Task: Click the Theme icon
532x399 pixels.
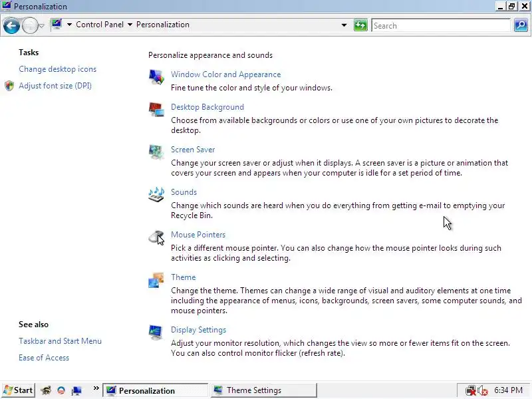Action: pyautogui.click(x=156, y=280)
